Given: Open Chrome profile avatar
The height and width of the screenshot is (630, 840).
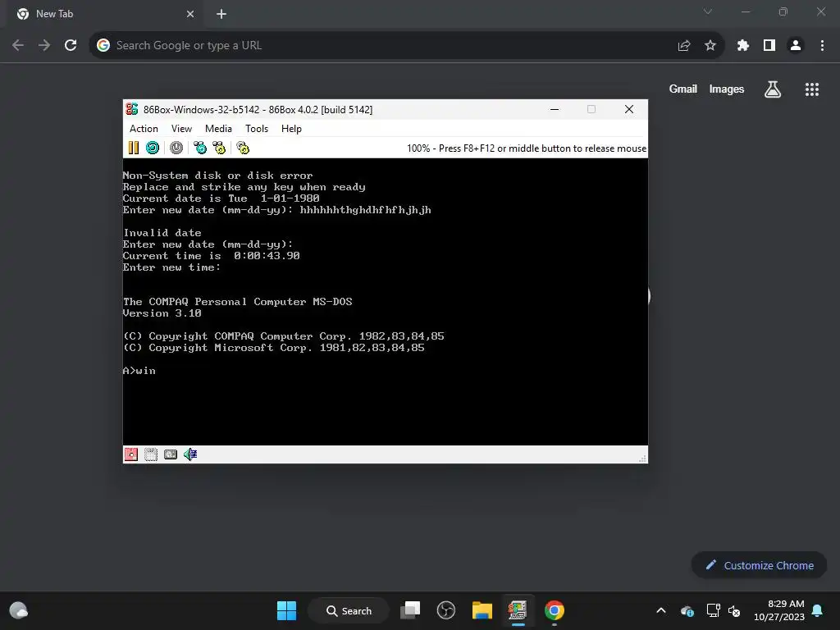Looking at the screenshot, I should coord(796,46).
